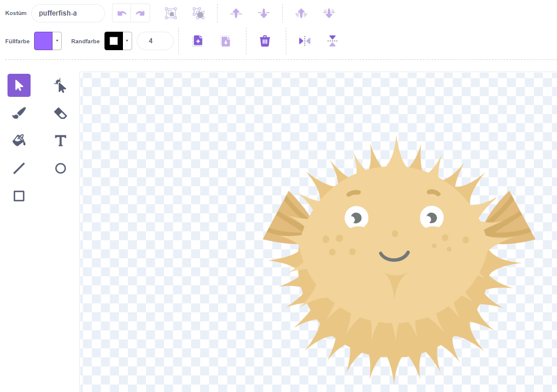This screenshot has width=557, height=392.
Task: Select the Rectangle tool
Action: (19, 196)
